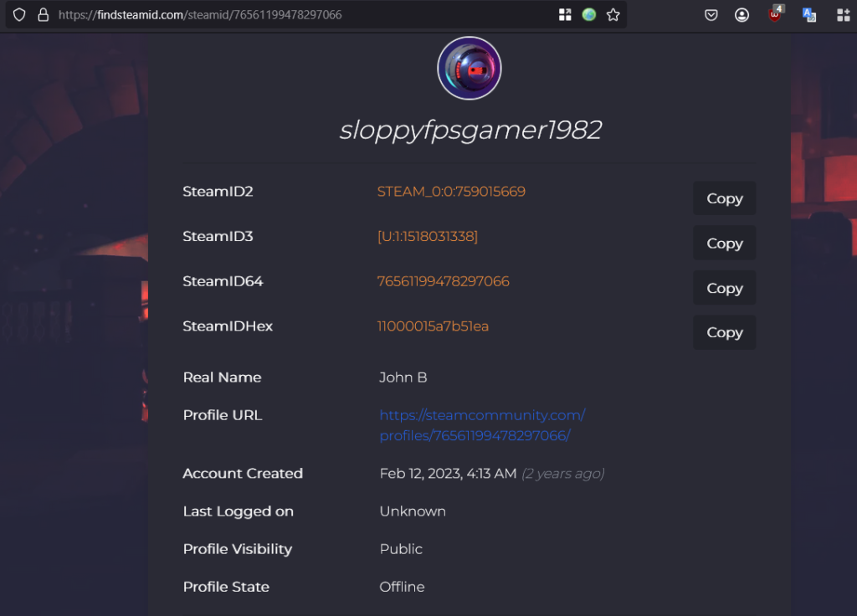
Task: Click the sloppyfpsgamer1982 avatar image
Action: [470, 69]
